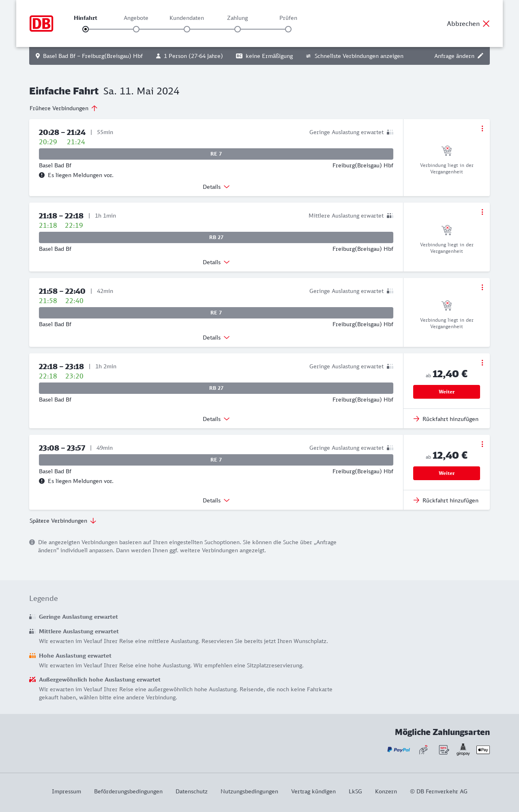Image resolution: width=519 pixels, height=812 pixels.
Task: Load Spätere Verbindungen
Action: tap(63, 521)
